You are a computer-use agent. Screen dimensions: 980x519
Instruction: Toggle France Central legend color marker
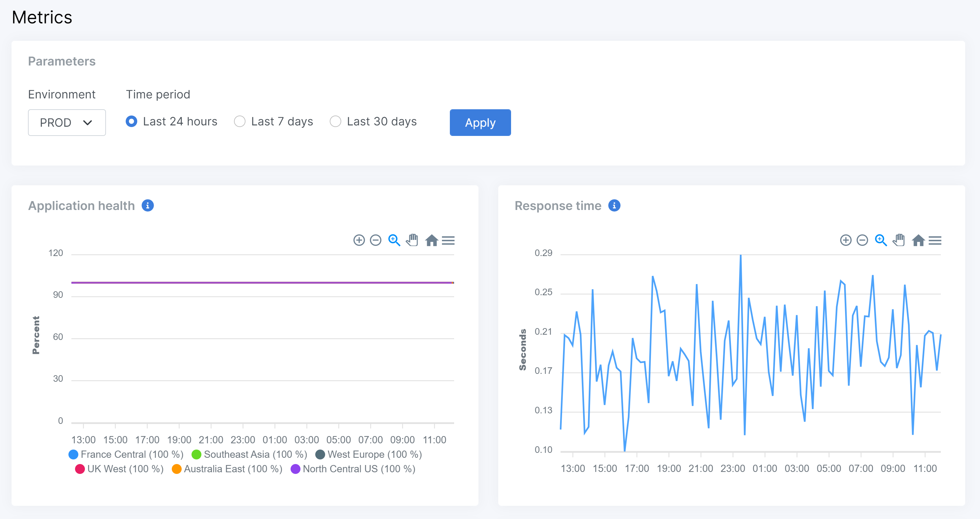click(73, 454)
